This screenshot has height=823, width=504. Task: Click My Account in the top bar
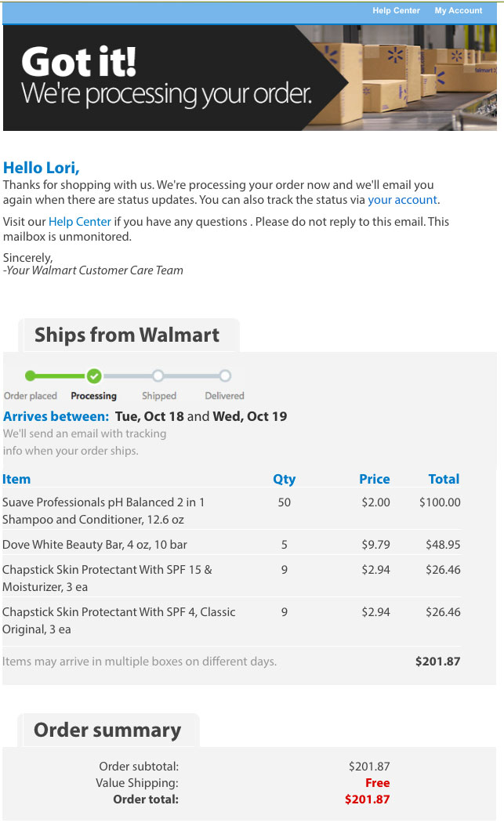459,11
